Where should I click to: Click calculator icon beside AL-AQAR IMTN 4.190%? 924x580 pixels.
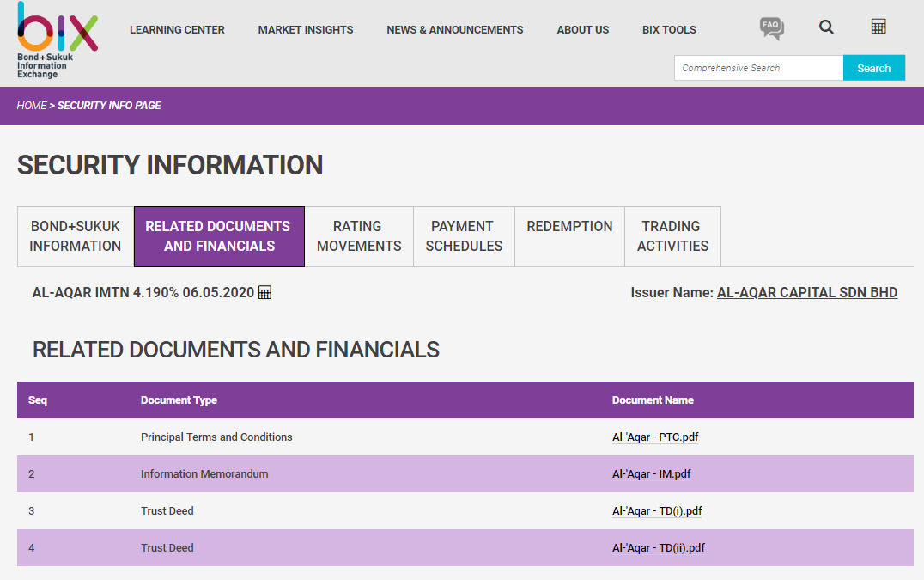[265, 292]
